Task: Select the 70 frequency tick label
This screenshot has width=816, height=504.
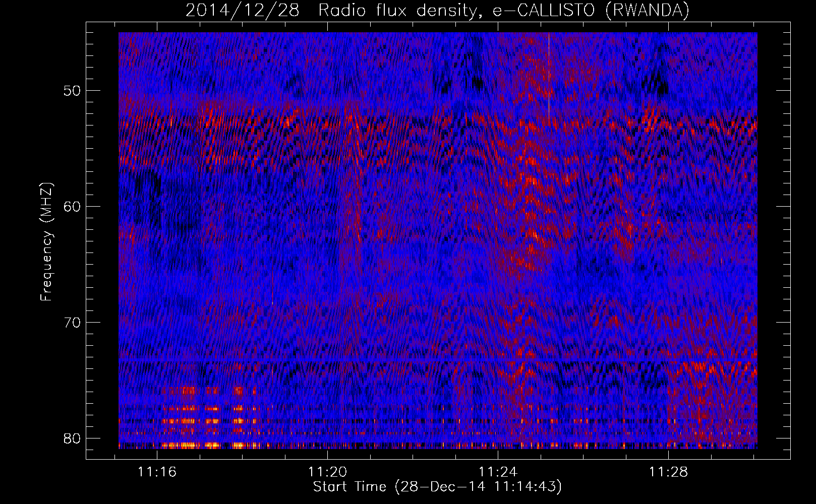Action: [73, 322]
